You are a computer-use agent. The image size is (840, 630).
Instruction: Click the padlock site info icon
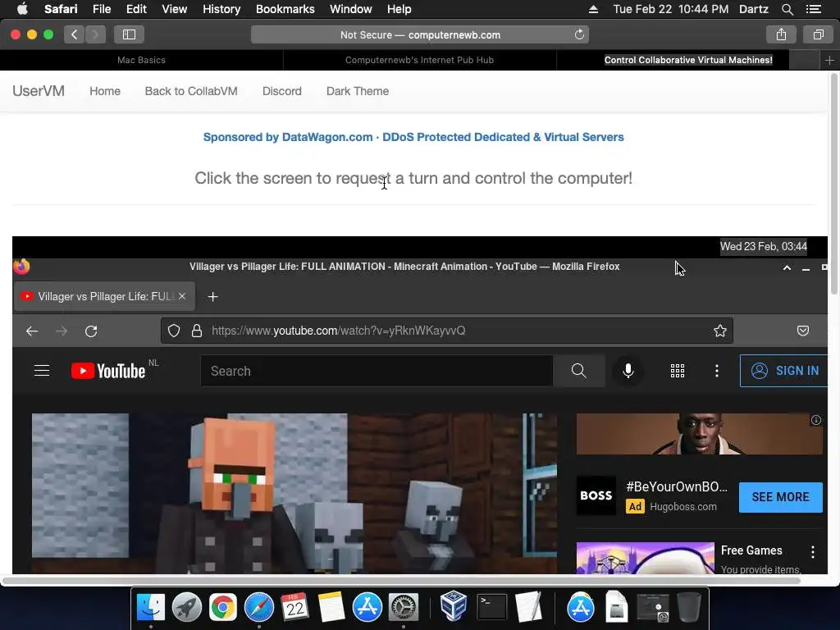[x=197, y=331]
